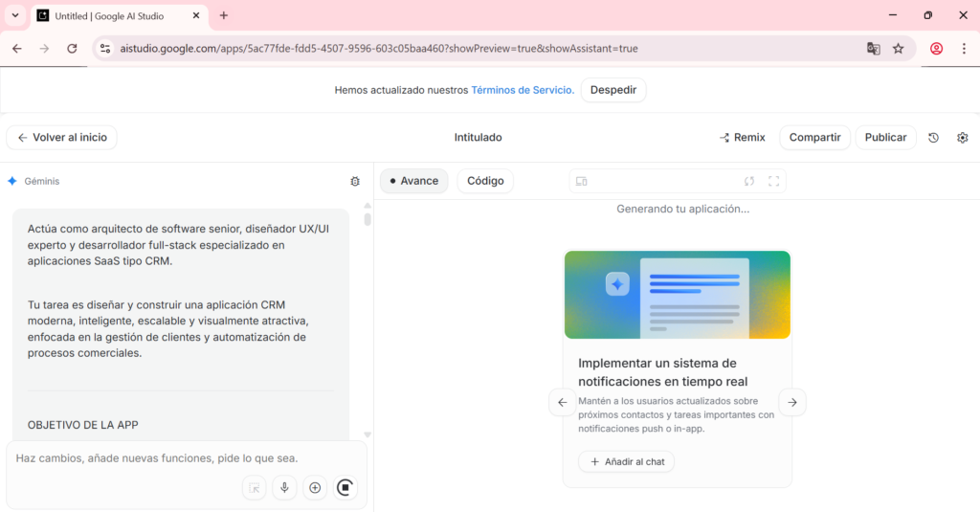Open app settings gear icon
The image size is (980, 512).
(x=963, y=138)
